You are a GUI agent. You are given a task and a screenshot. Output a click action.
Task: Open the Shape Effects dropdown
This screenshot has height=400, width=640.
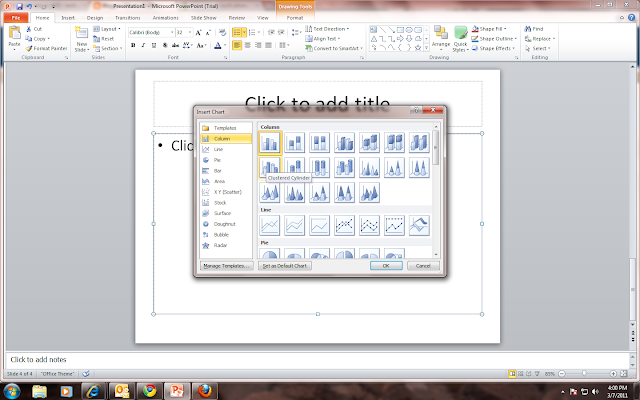(x=493, y=48)
